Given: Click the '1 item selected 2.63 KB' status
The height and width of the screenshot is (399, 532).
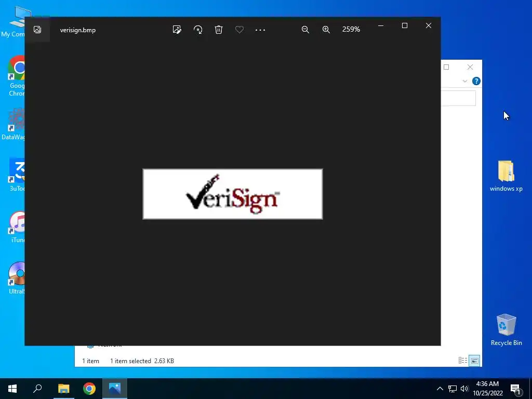Looking at the screenshot, I should 142,361.
